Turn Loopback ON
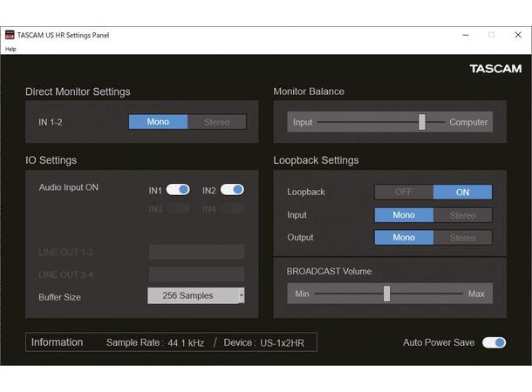The height and width of the screenshot is (392, 532). click(x=462, y=193)
